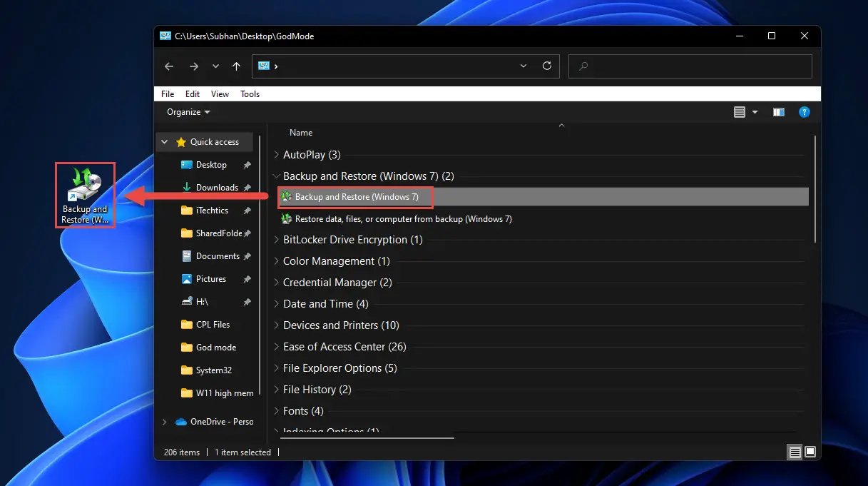The height and width of the screenshot is (486, 868).
Task: Click the pin icon next to Downloads
Action: (247, 188)
